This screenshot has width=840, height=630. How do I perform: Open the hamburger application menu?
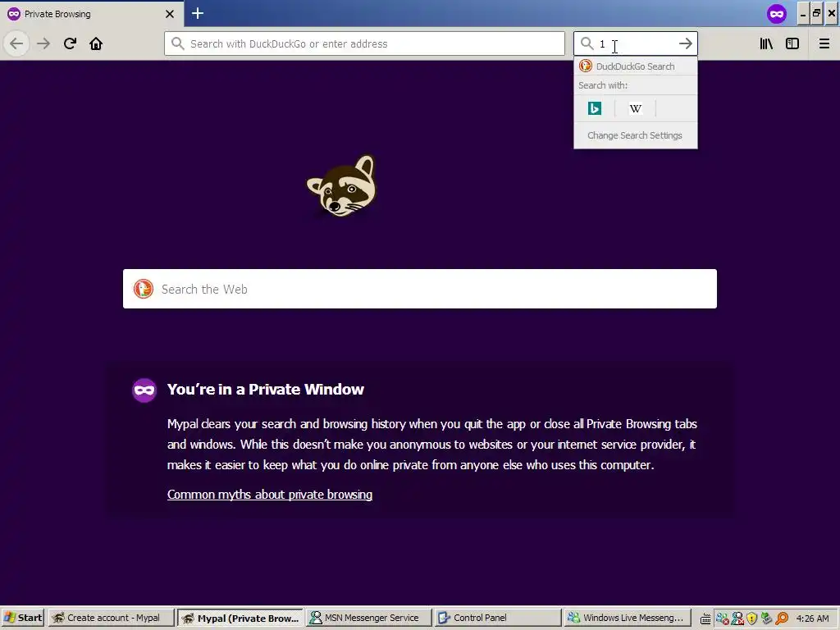click(x=824, y=43)
